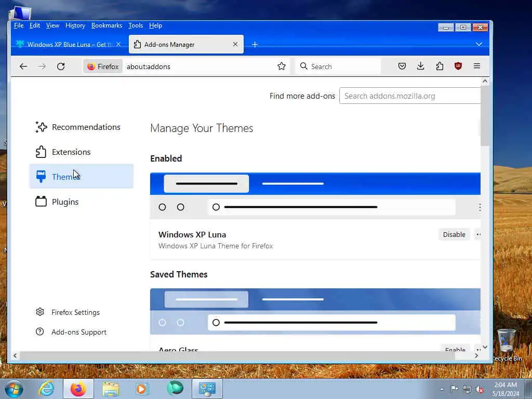Click the Windows XP Luna theme name

(x=192, y=234)
